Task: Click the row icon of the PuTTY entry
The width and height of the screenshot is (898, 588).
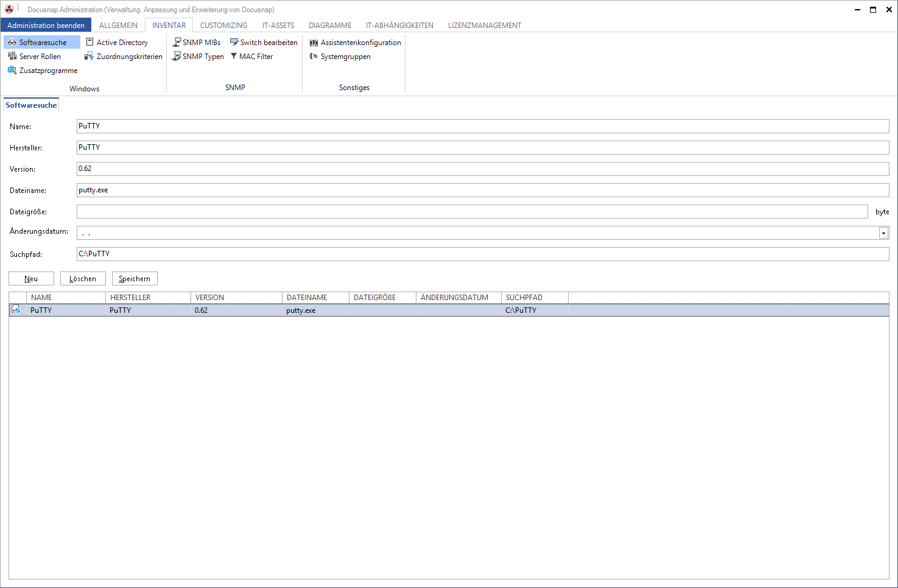Action: 16,310
